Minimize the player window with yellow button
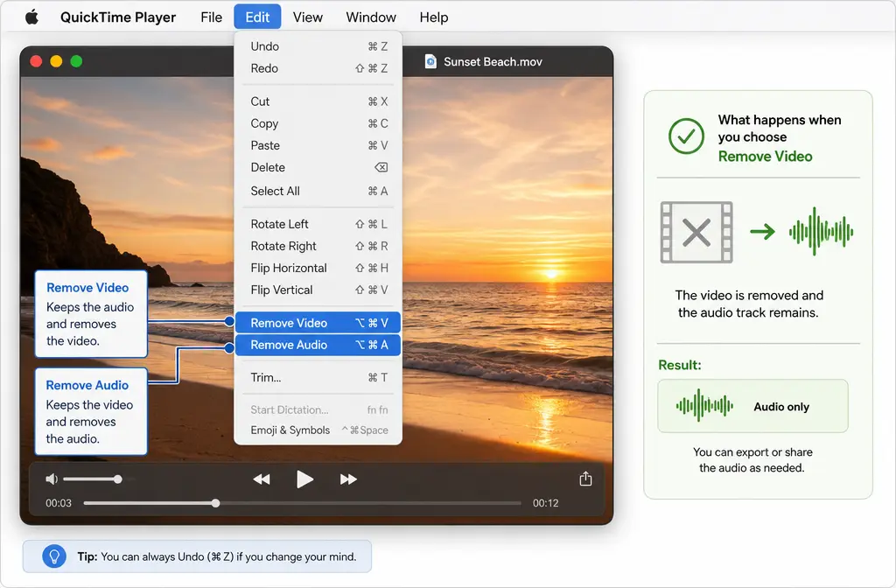 tap(56, 61)
